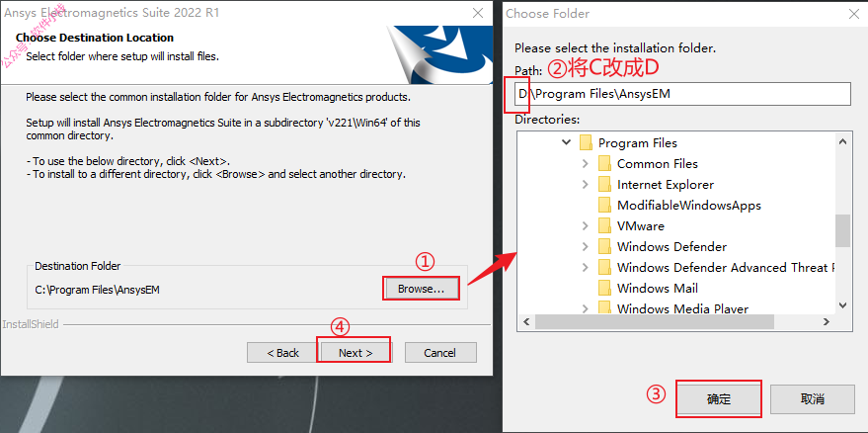Viewport: 868px width, 433px height.
Task: Go to the next step with Next >
Action: [x=355, y=353]
